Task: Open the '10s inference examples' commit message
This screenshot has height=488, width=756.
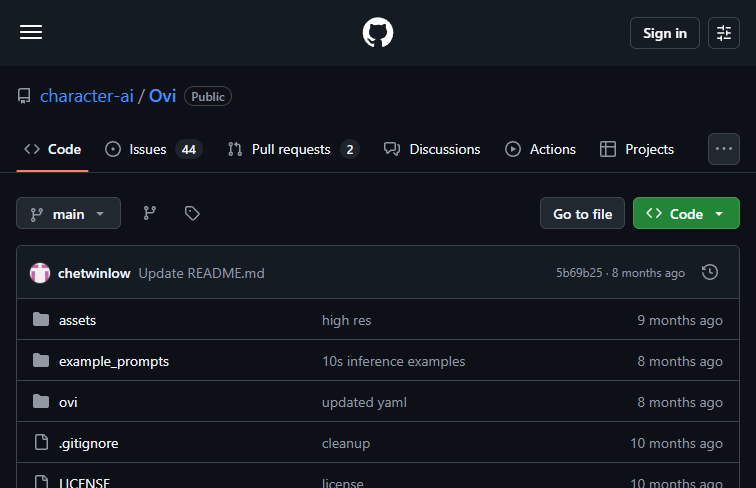Action: [393, 361]
